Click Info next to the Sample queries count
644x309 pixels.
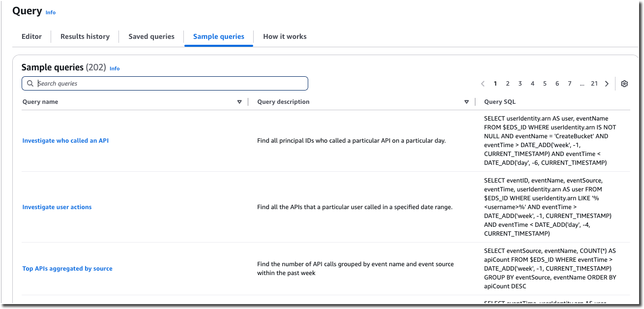(114, 68)
